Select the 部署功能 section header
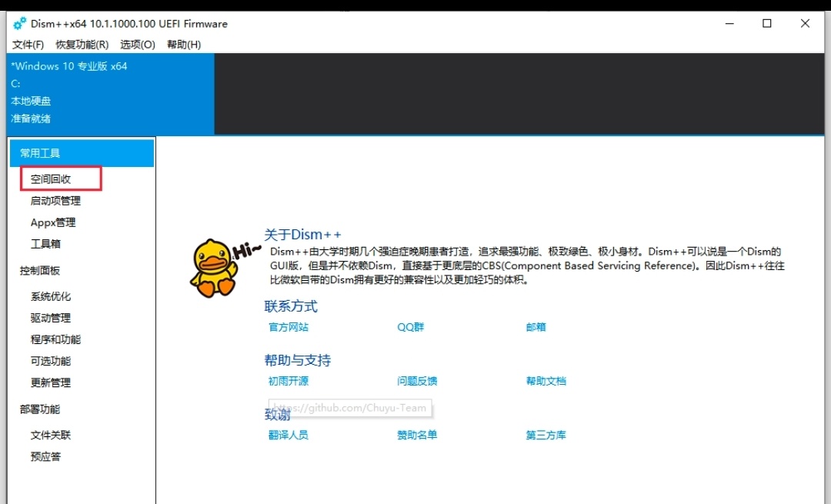 pyautogui.click(x=40, y=409)
